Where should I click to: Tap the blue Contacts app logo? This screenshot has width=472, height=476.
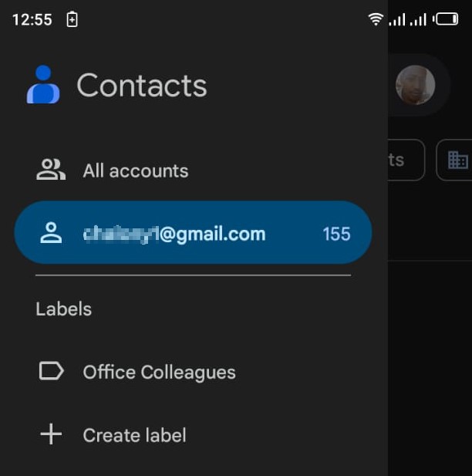[43, 84]
